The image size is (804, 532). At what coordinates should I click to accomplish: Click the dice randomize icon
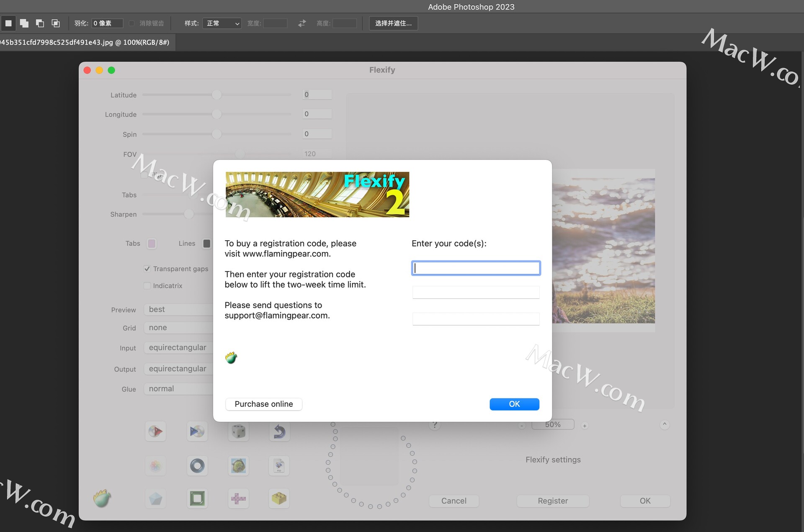pyautogui.click(x=238, y=431)
